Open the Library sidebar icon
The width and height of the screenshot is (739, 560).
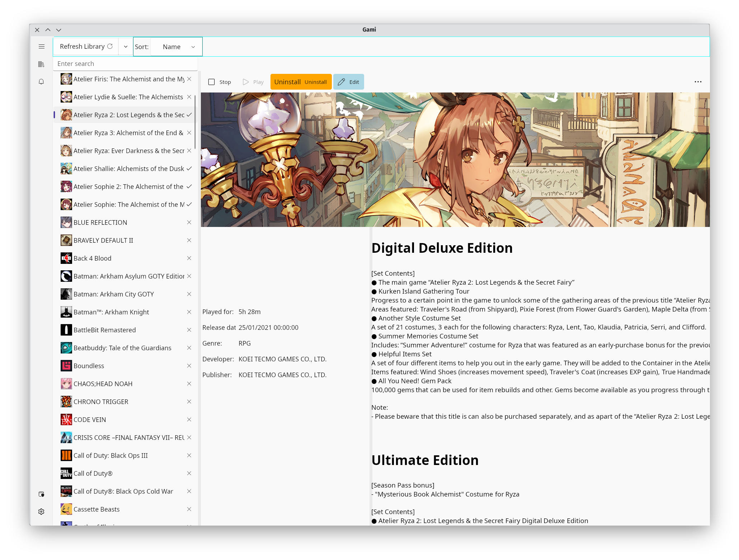(x=42, y=64)
